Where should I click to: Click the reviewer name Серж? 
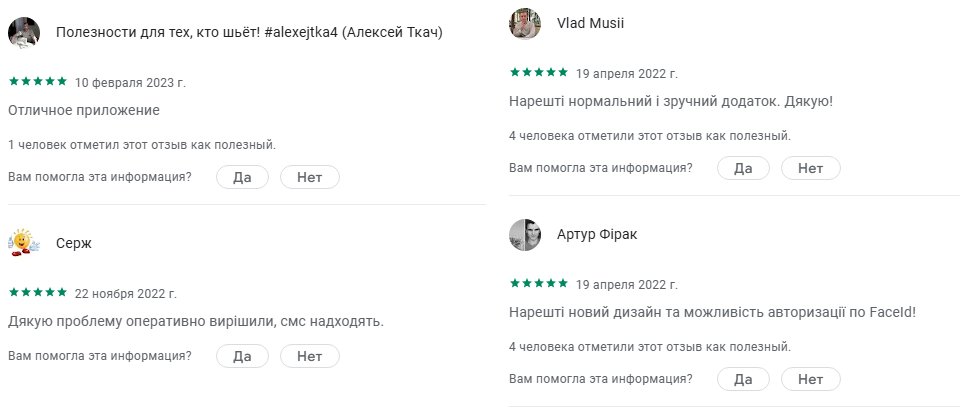tap(74, 244)
